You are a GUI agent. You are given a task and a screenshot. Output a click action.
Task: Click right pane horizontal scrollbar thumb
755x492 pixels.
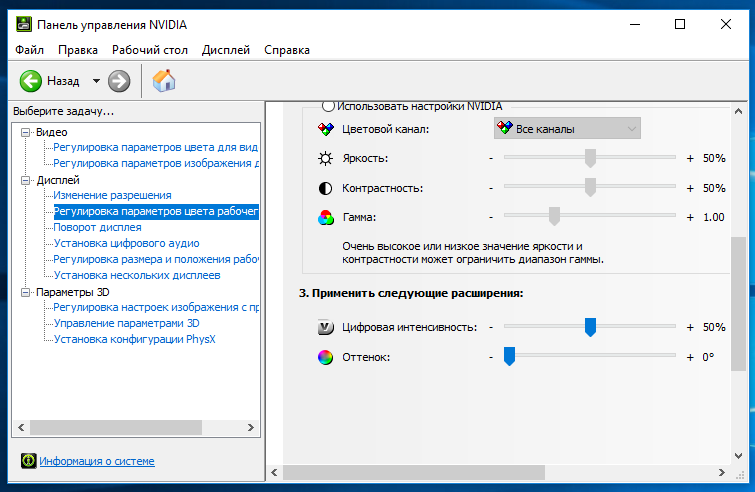click(x=414, y=473)
